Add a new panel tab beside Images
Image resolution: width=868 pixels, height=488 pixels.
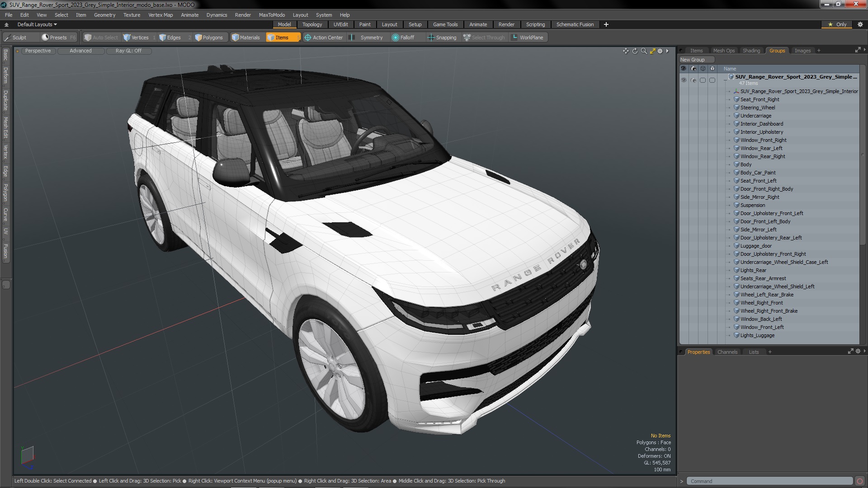[x=819, y=51]
